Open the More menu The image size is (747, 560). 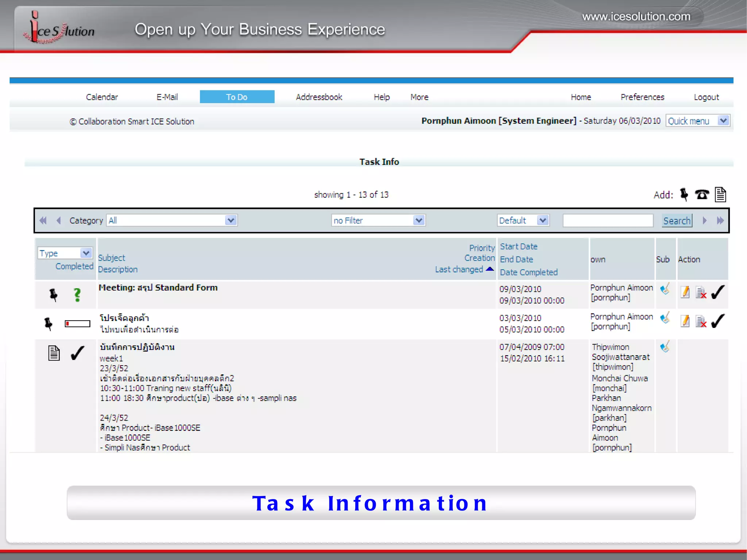(x=419, y=97)
